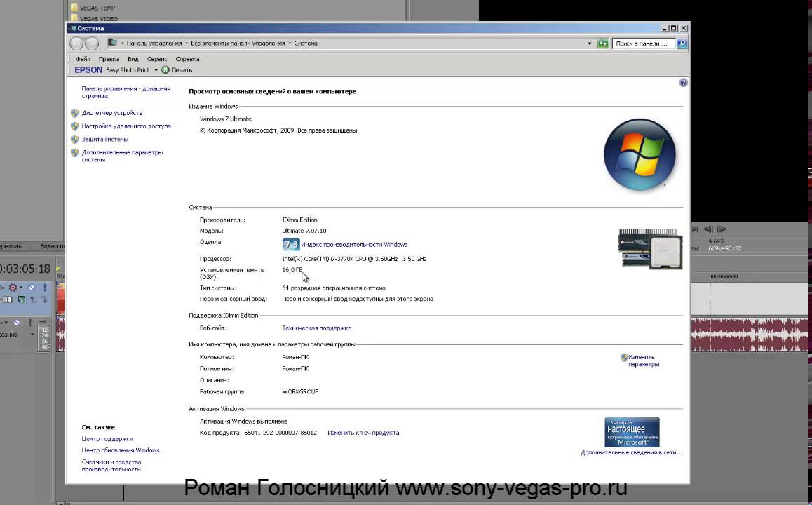Click Все элементы панели управления breadcrumb

point(238,43)
